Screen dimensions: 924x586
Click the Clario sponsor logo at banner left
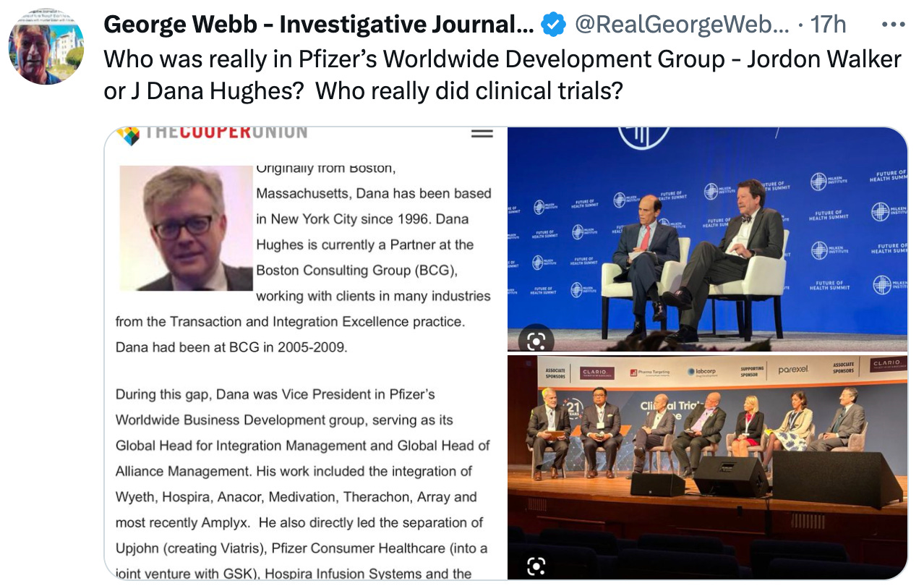point(597,373)
